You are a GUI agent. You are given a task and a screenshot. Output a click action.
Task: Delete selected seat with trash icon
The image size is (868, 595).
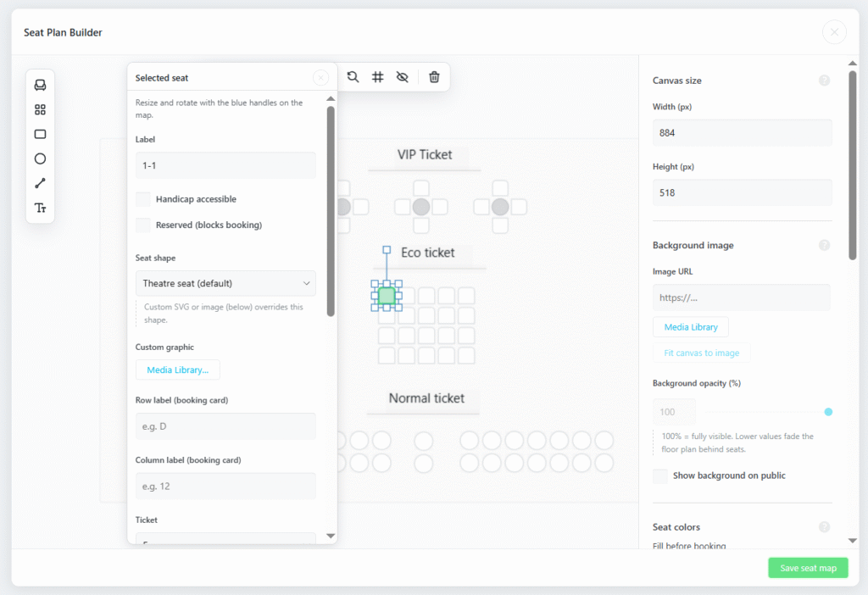click(x=434, y=77)
